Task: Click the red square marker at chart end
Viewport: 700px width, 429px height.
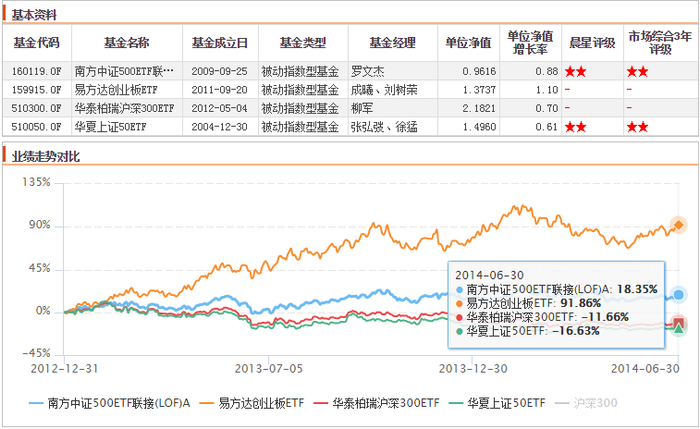Action: pyautogui.click(x=679, y=323)
